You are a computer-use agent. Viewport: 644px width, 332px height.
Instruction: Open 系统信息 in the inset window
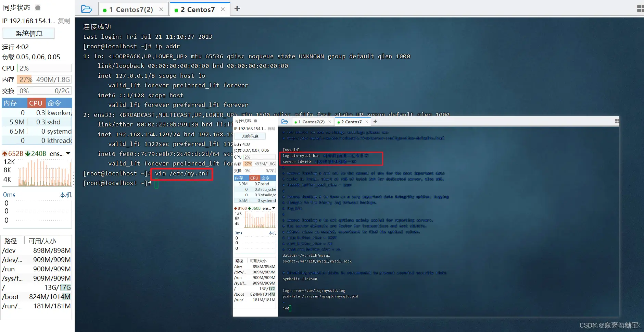[x=250, y=136]
